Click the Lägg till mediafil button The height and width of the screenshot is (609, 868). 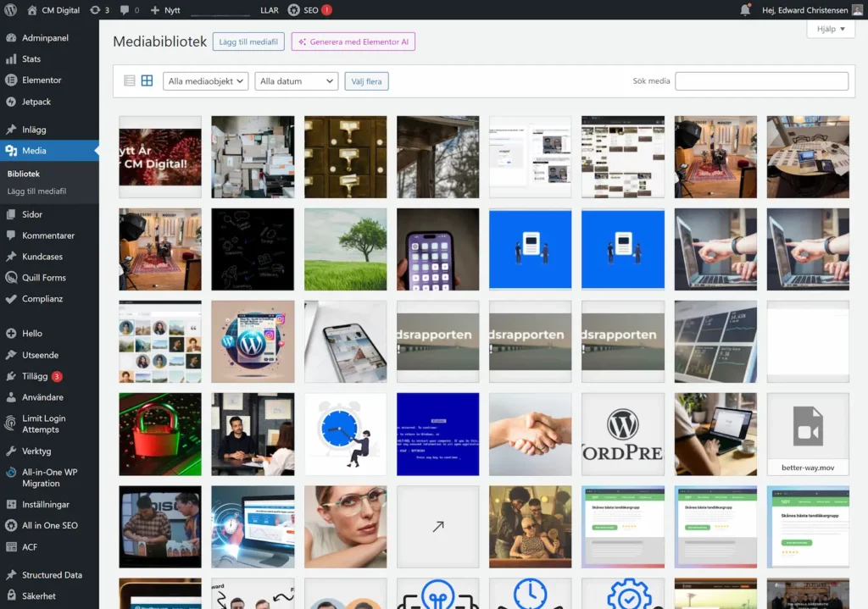[x=248, y=42]
